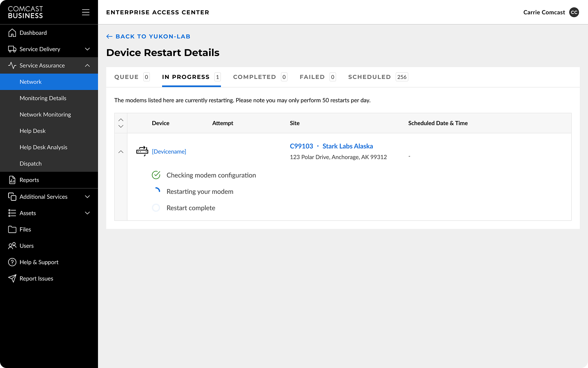This screenshot has height=368, width=588.
Task: Click the Reports document icon
Action: (12, 180)
